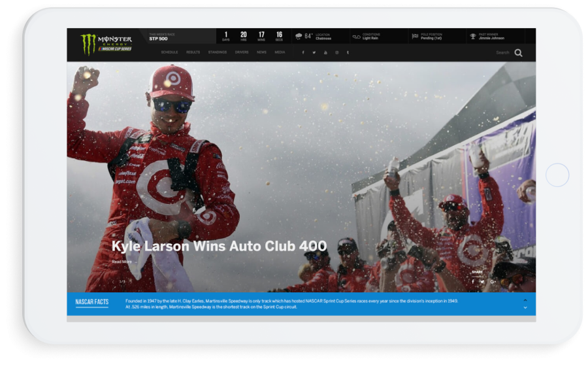588x365 pixels.
Task: Share the story on Google Plus
Action: (493, 282)
